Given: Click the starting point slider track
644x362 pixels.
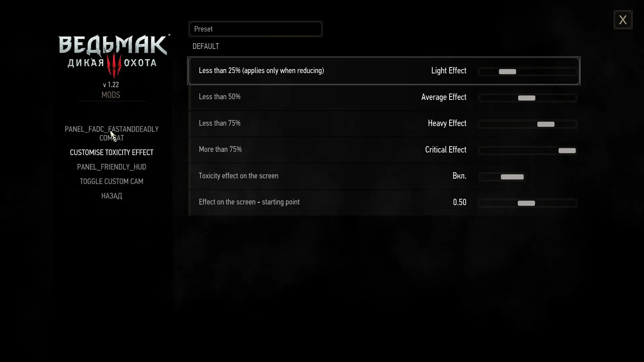Looking at the screenshot, I should coord(528,203).
